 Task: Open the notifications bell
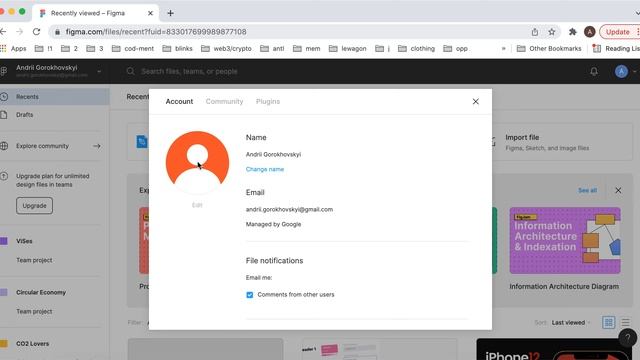(594, 71)
